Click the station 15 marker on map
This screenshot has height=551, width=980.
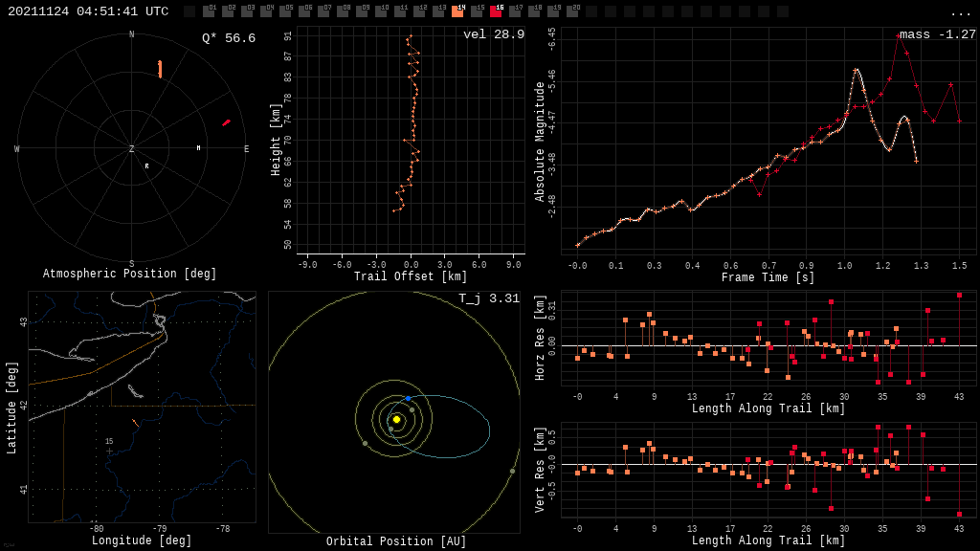pos(109,451)
